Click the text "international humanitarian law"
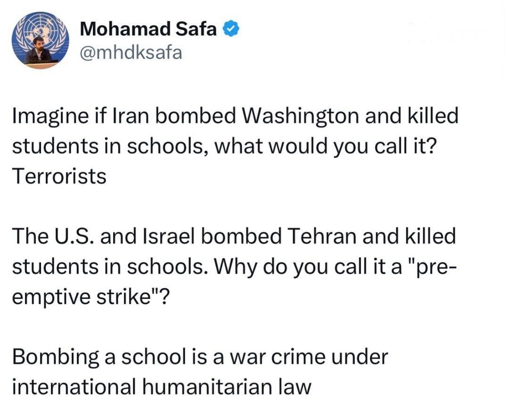Image resolution: width=509 pixels, height=420 pixels. pos(161,387)
